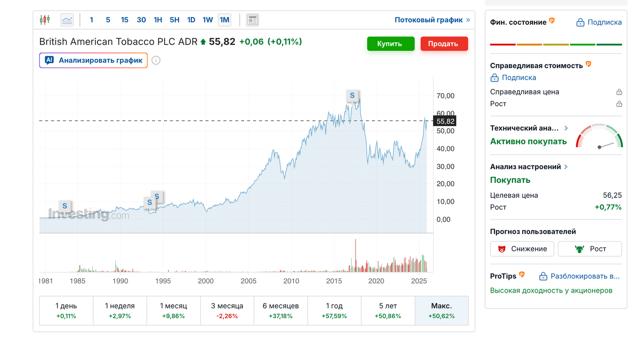
Task: Click the lock icon on Рост fair value row
Action: [x=619, y=104]
